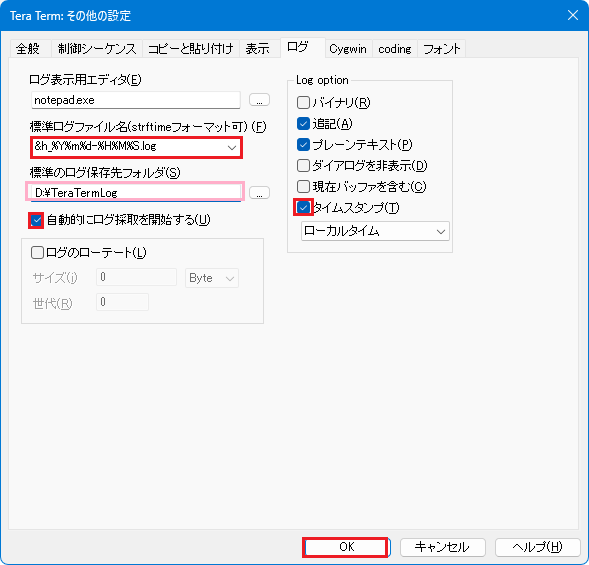Select the コピーと貼り付け tab

point(190,49)
